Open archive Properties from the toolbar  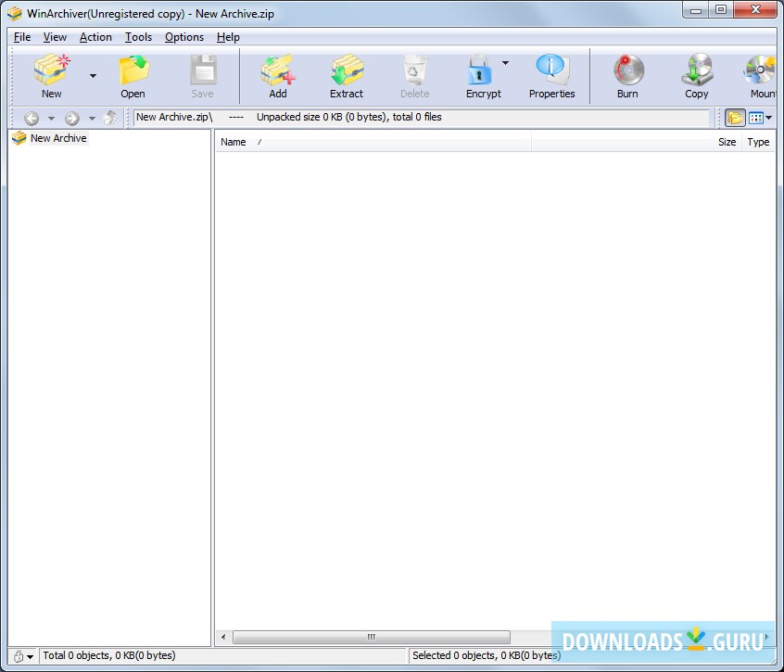click(552, 77)
